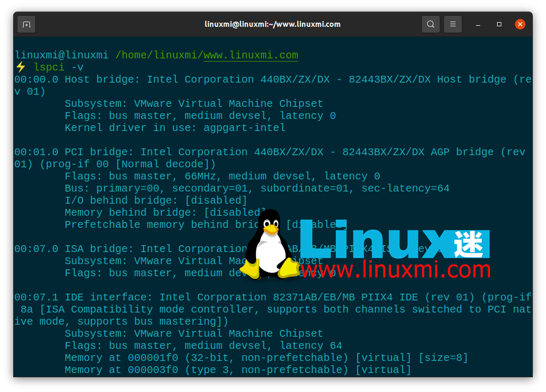Open the www.linuxmi.com path link

[x=251, y=55]
